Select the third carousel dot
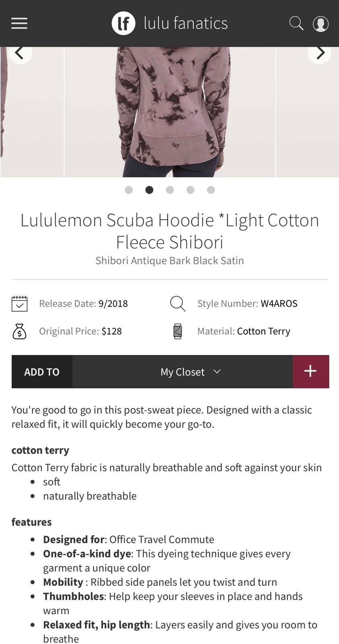The width and height of the screenshot is (339, 644). [170, 190]
